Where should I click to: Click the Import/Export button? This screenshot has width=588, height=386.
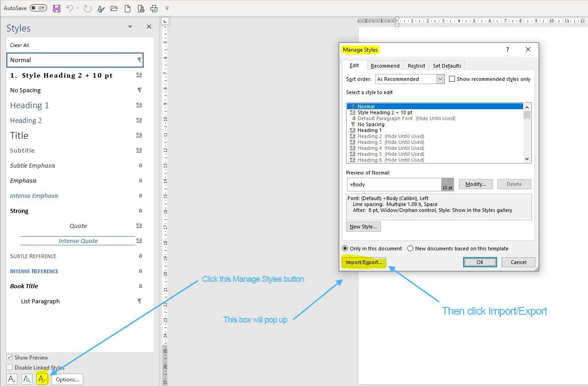pyautogui.click(x=363, y=262)
